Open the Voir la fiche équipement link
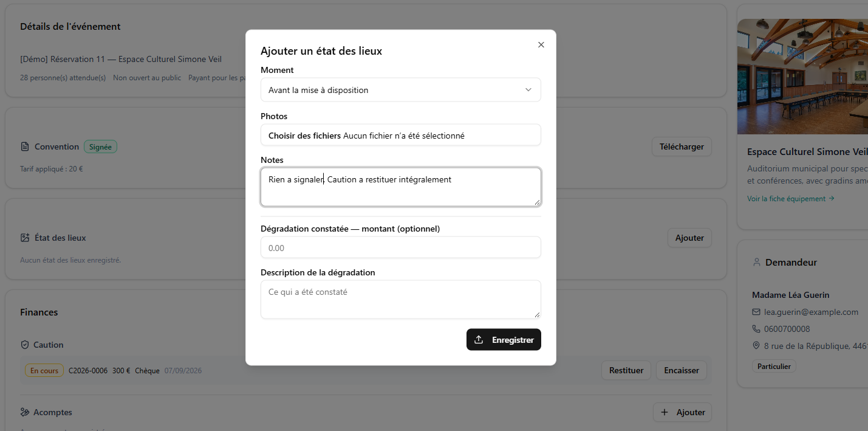The image size is (868, 431). click(791, 199)
